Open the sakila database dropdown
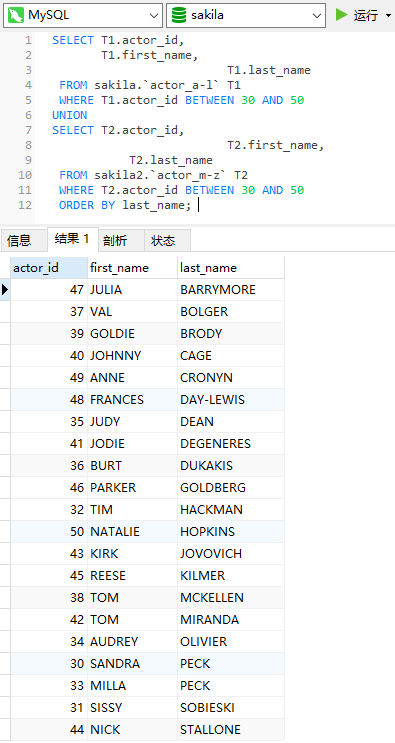Screen dimensions: 395x743 [x=246, y=15]
